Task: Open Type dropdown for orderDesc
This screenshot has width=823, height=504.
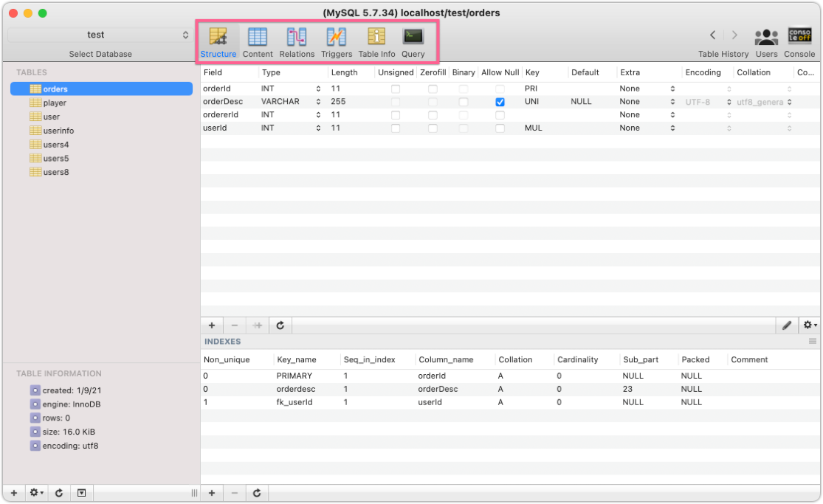Action: point(318,102)
